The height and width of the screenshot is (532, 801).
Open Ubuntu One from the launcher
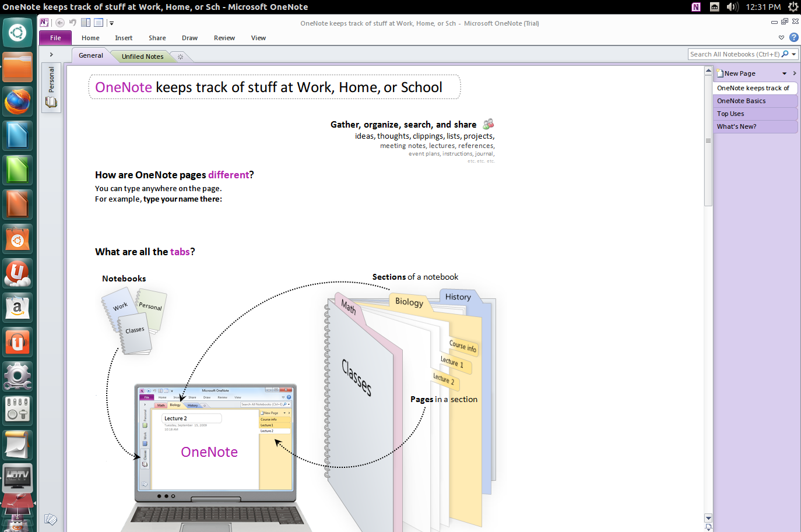pos(17,273)
